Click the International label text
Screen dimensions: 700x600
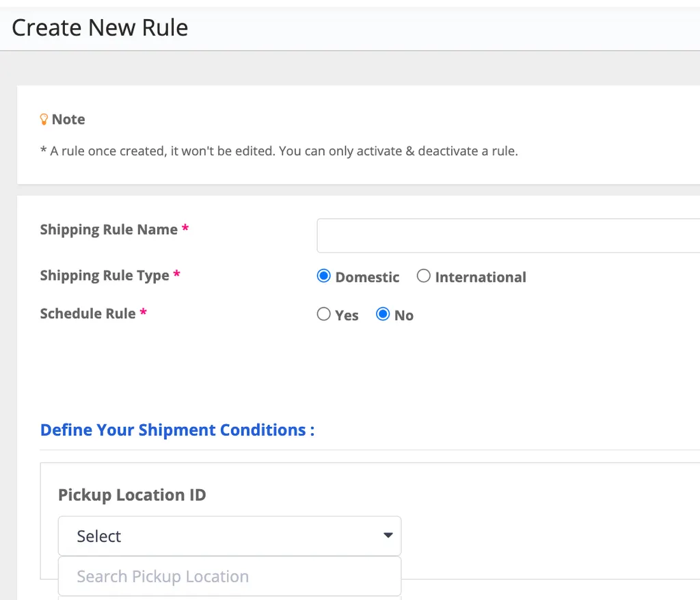pos(481,277)
